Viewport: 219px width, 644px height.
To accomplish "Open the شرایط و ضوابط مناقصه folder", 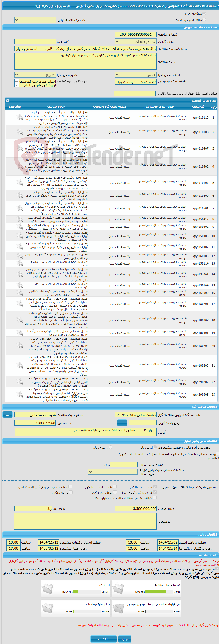I will [x=118, y=589].
